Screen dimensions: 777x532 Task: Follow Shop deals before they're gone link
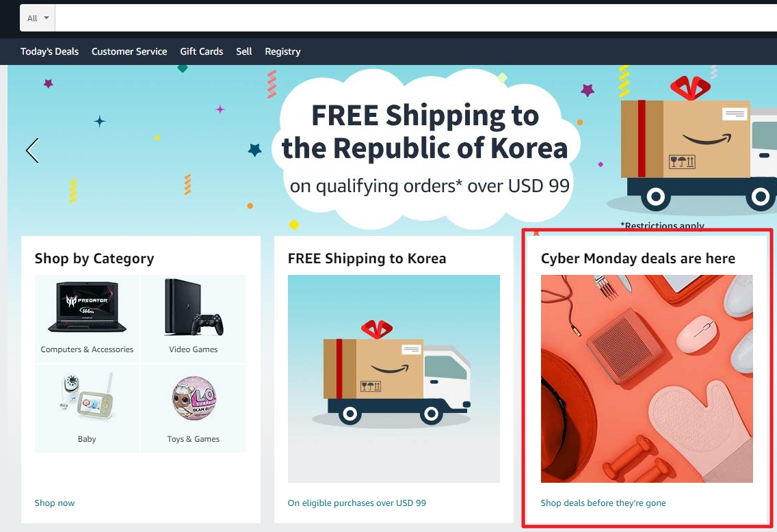pyautogui.click(x=603, y=503)
